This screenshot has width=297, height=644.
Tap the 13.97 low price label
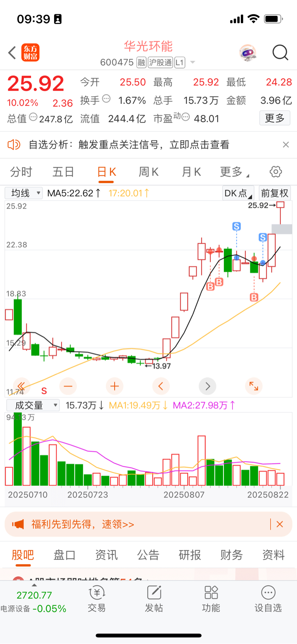pyautogui.click(x=162, y=366)
